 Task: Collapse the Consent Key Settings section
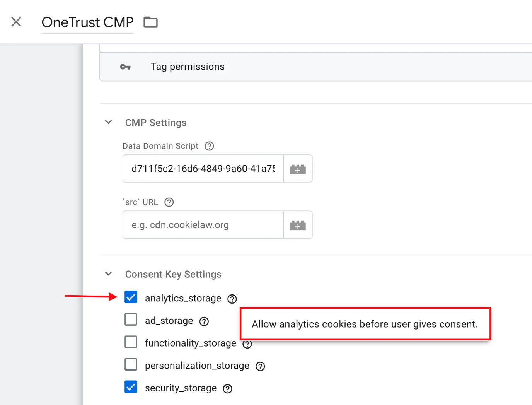pos(108,273)
